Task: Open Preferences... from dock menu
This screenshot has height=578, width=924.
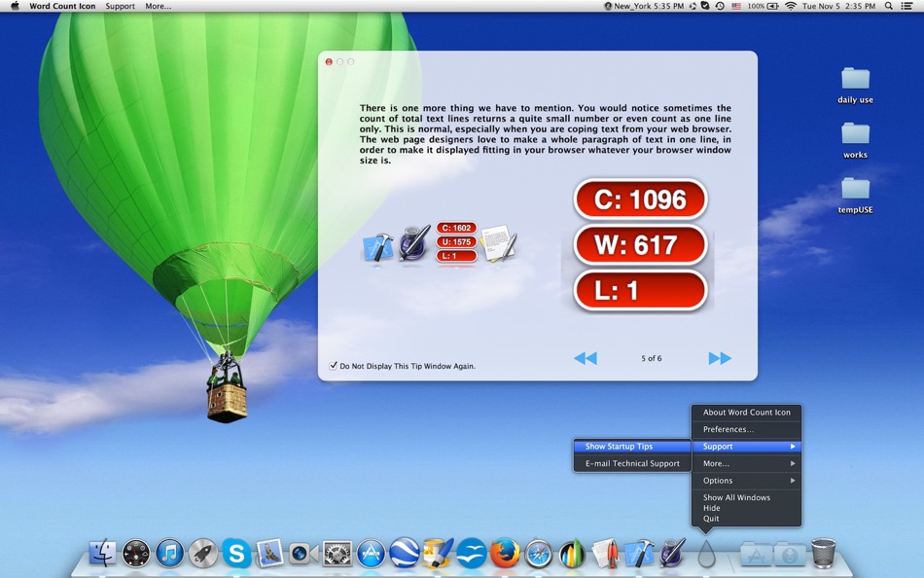Action: coord(746,429)
